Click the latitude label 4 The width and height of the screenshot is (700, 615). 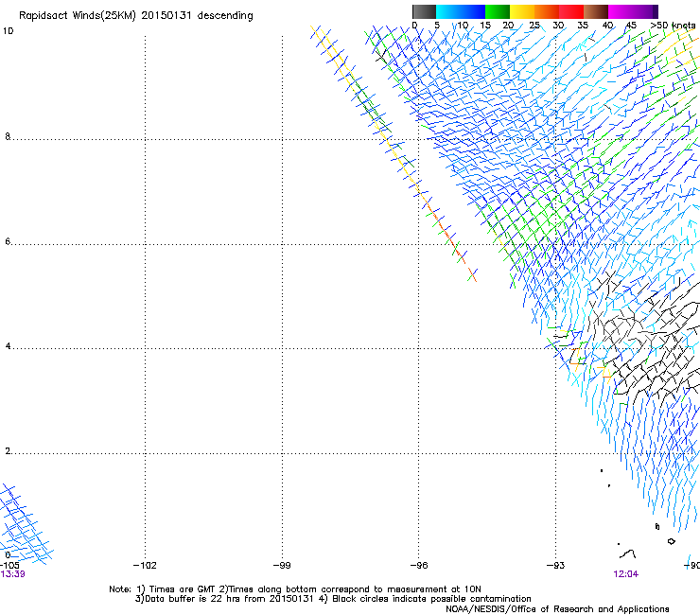pyautogui.click(x=8, y=346)
